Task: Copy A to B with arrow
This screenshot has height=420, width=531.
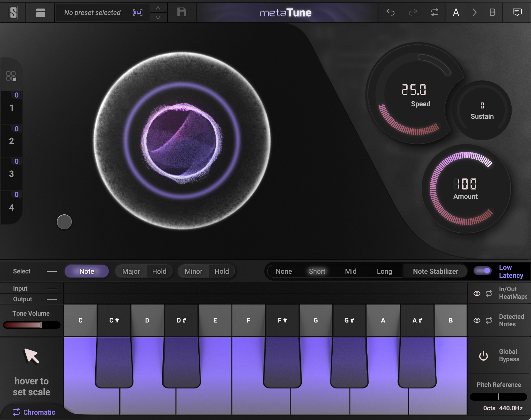Action: click(x=475, y=12)
